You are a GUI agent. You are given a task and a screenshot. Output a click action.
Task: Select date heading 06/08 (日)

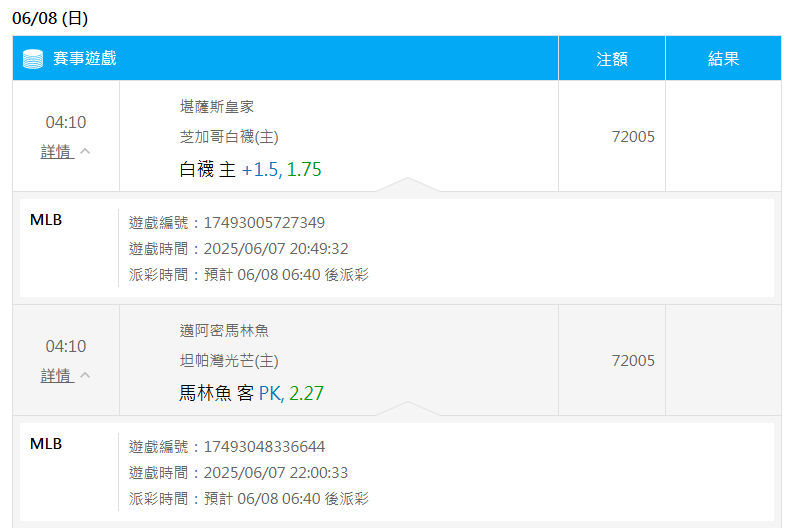[50, 18]
